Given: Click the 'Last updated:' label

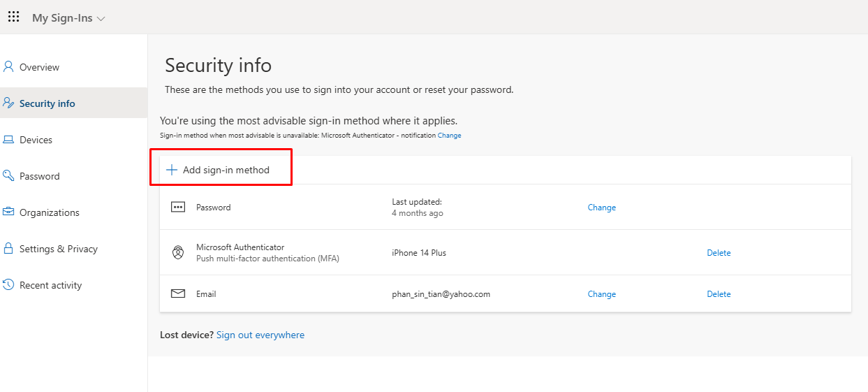Looking at the screenshot, I should 417,202.
